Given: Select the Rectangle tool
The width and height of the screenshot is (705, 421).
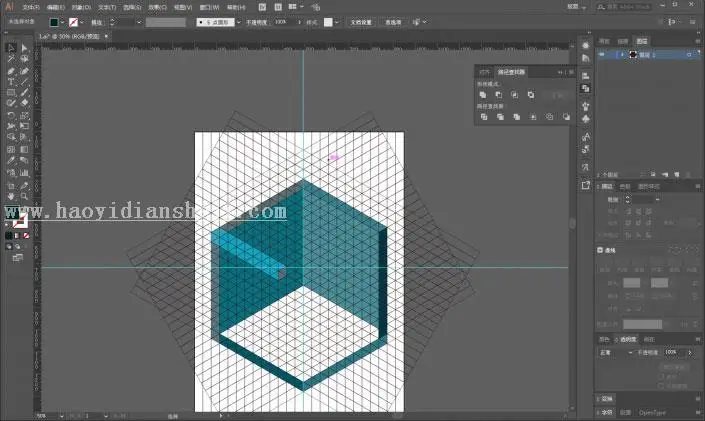Looking at the screenshot, I should (x=11, y=93).
